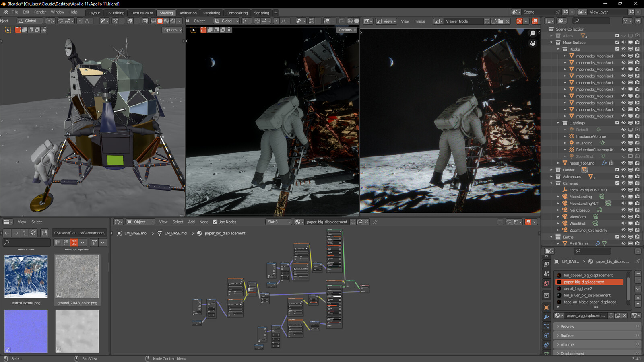Expand the Lander collection
Image resolution: width=644 pixels, height=362 pixels.
pos(551,170)
